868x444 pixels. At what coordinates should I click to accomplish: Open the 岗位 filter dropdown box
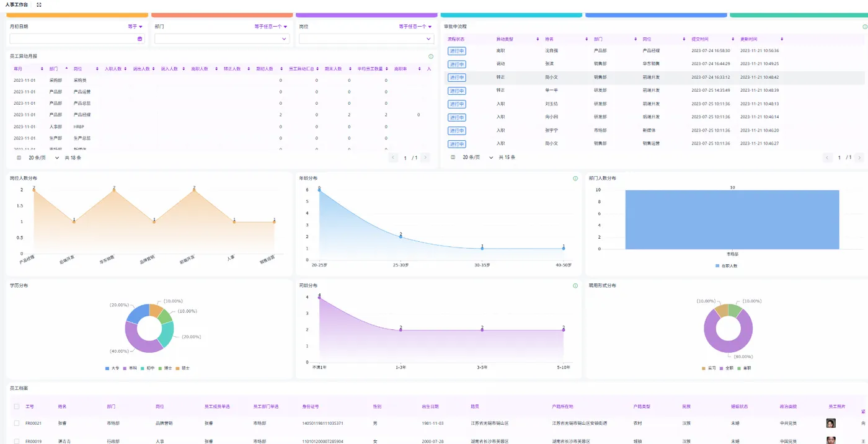[x=366, y=38]
